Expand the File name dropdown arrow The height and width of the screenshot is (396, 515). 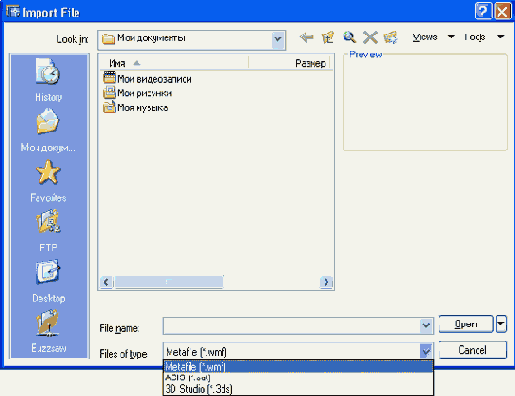click(426, 325)
